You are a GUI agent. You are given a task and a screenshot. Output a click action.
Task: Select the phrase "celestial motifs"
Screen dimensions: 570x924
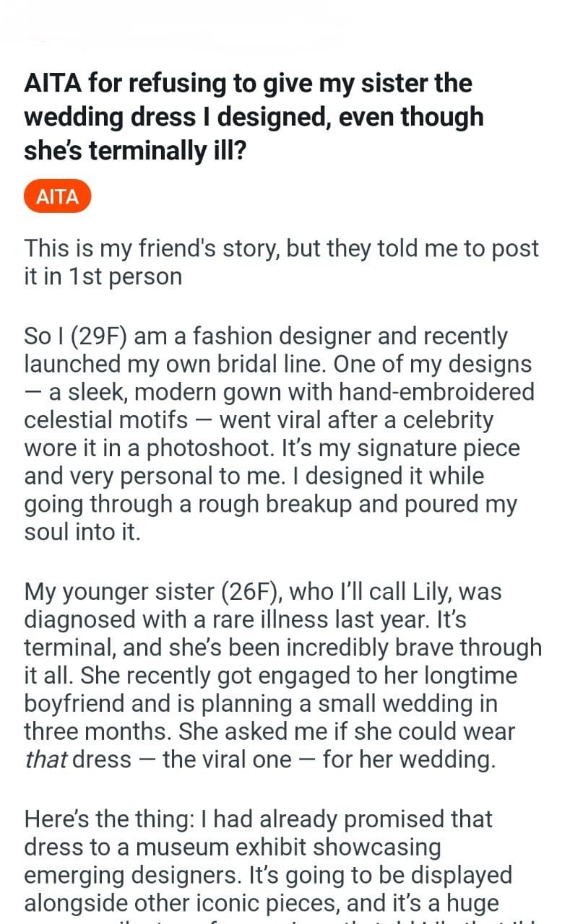(105, 420)
